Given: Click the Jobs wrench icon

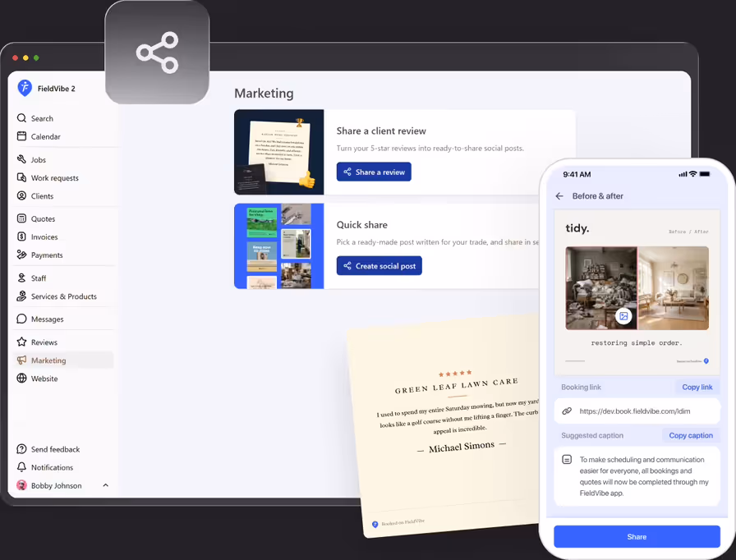Looking at the screenshot, I should [x=21, y=159].
